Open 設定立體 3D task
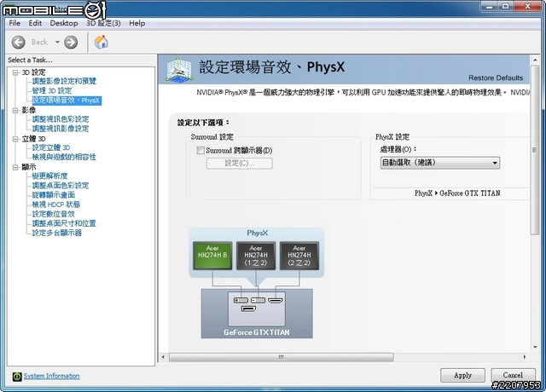Screen dimensions: 546x392 click(51, 147)
